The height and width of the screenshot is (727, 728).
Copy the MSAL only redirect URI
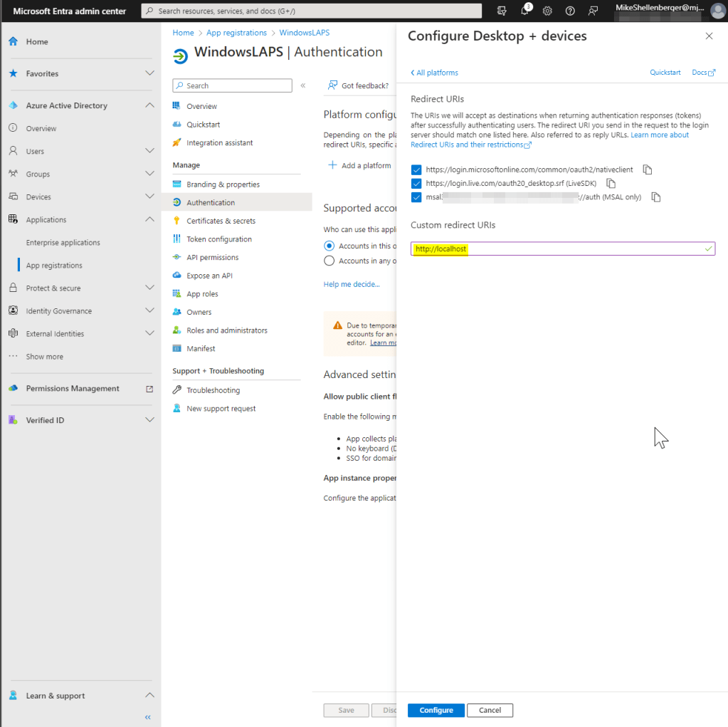(656, 197)
